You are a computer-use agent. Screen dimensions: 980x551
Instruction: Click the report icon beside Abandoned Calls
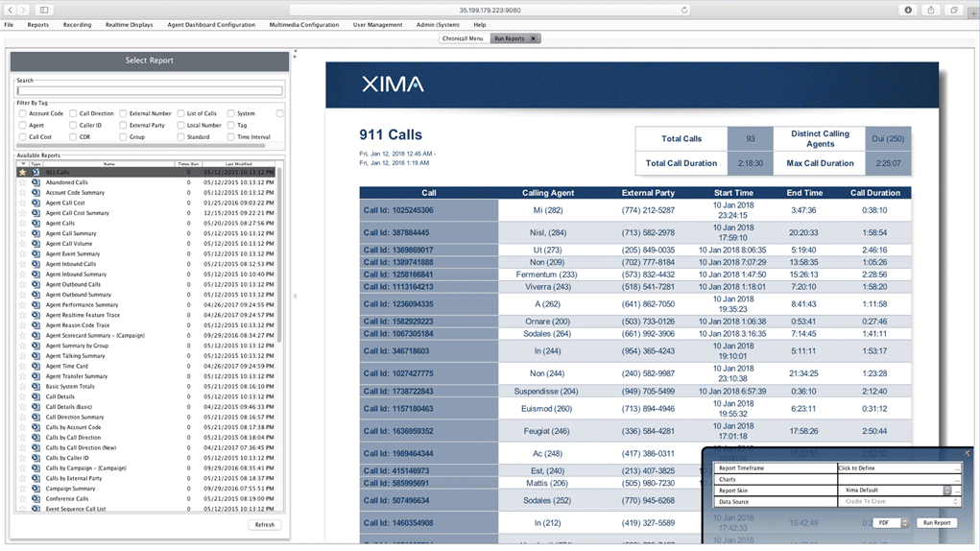[36, 182]
